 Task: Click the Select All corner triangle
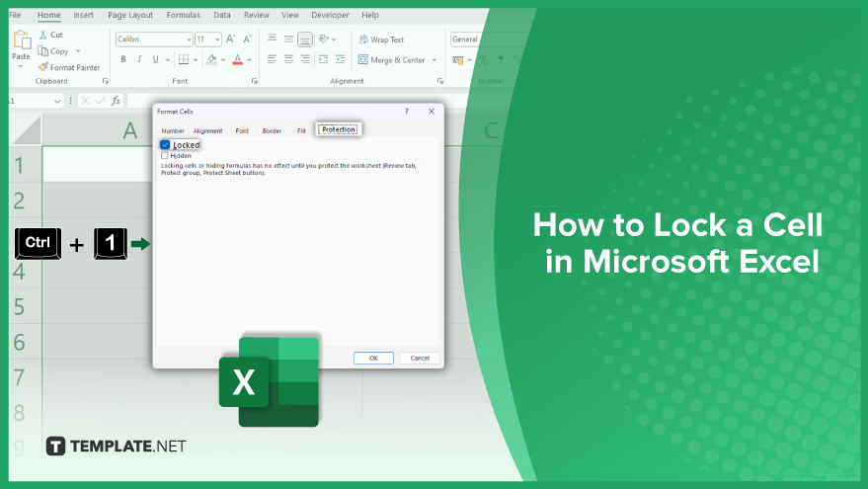(26, 129)
